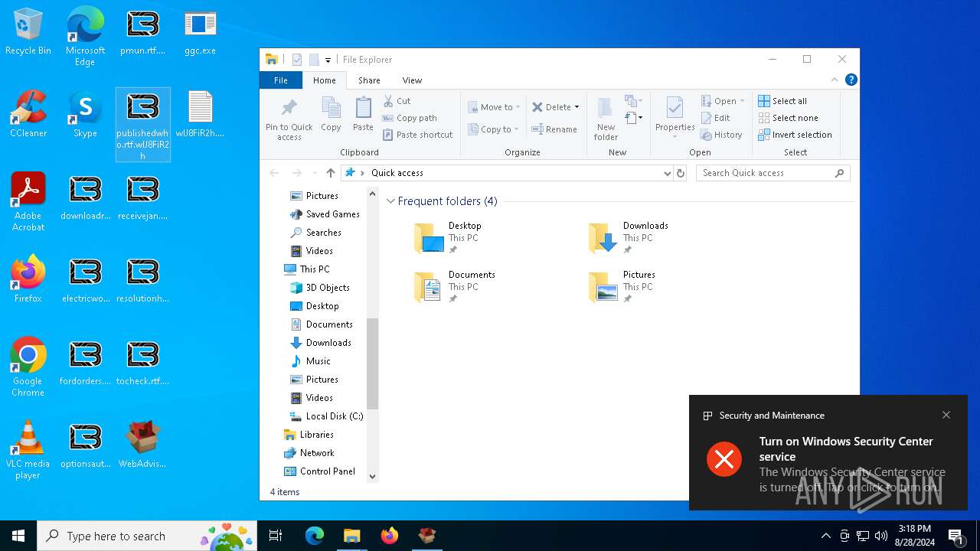Switch to the View ribbon tab
980x551 pixels.
[x=412, y=80]
